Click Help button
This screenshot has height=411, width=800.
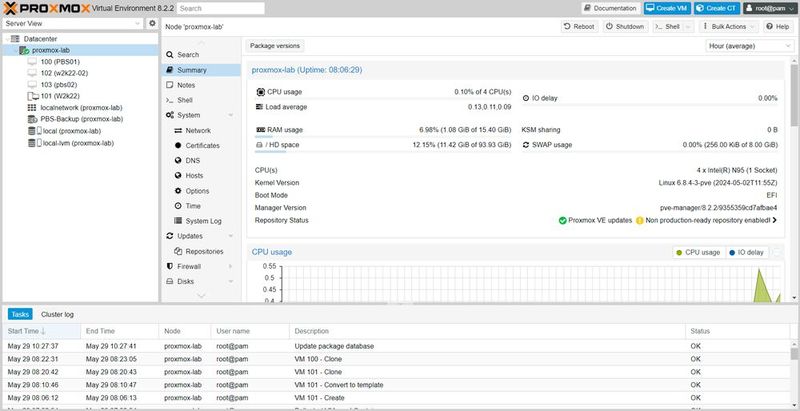point(778,27)
